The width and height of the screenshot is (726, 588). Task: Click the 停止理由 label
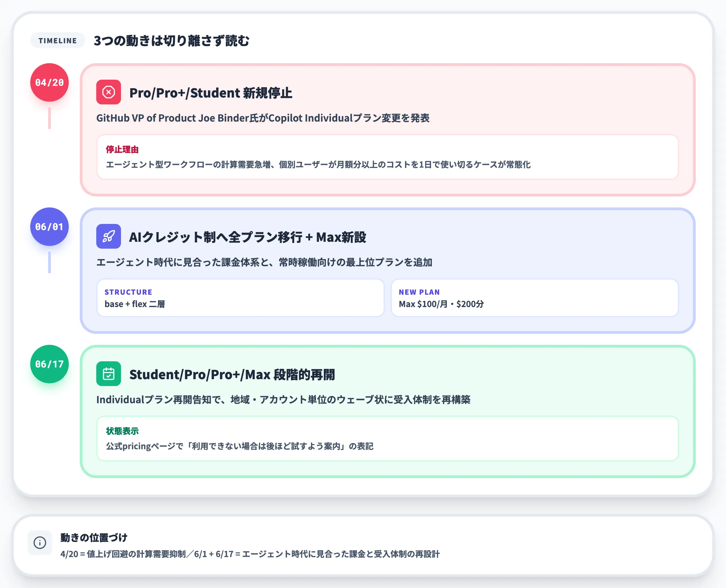(x=122, y=149)
